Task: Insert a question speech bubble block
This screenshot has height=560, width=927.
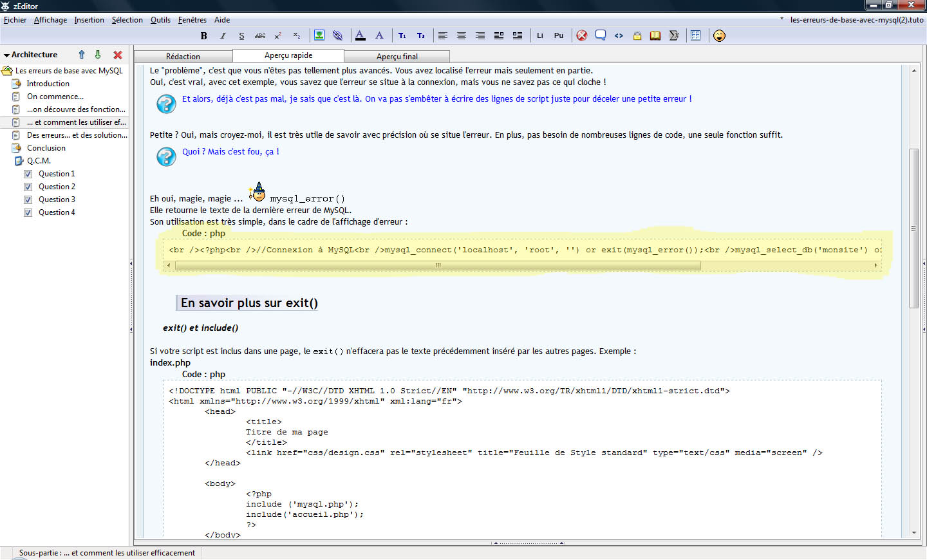Action: 601,35
